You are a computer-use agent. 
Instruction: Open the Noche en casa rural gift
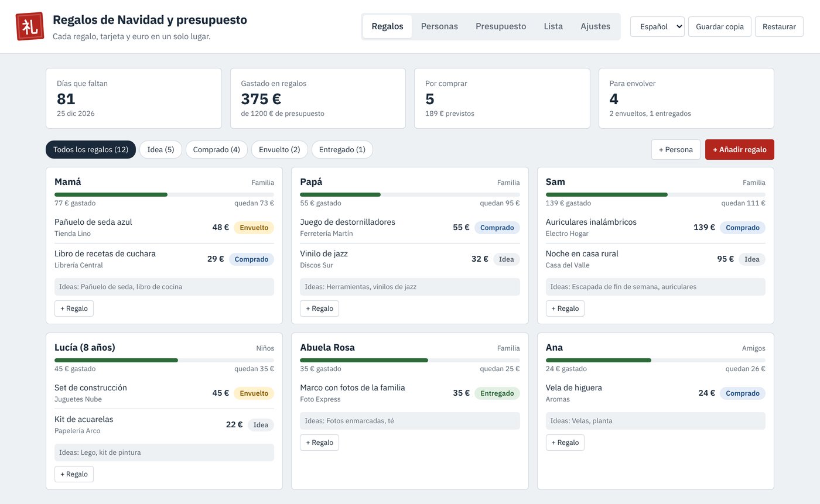655,259
